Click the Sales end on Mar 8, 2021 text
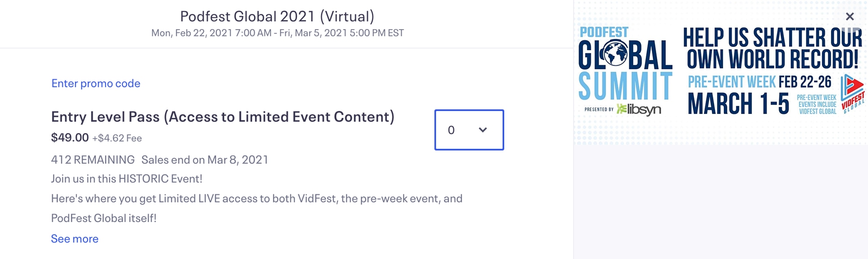 [x=205, y=159]
